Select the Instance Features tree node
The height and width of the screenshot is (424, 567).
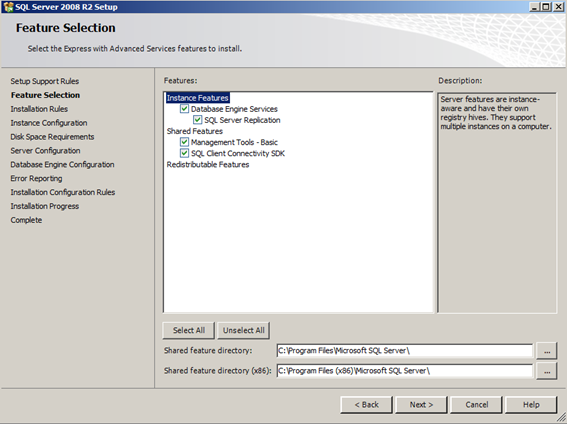point(197,98)
